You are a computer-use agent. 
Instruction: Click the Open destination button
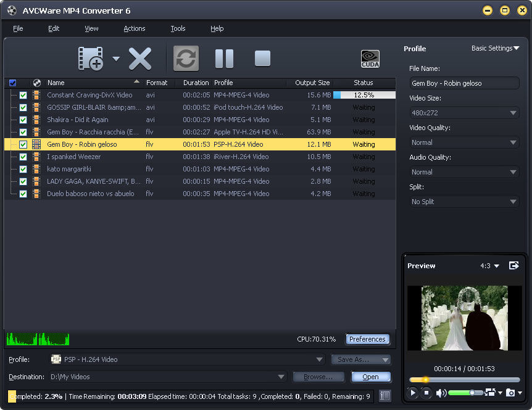(x=370, y=377)
